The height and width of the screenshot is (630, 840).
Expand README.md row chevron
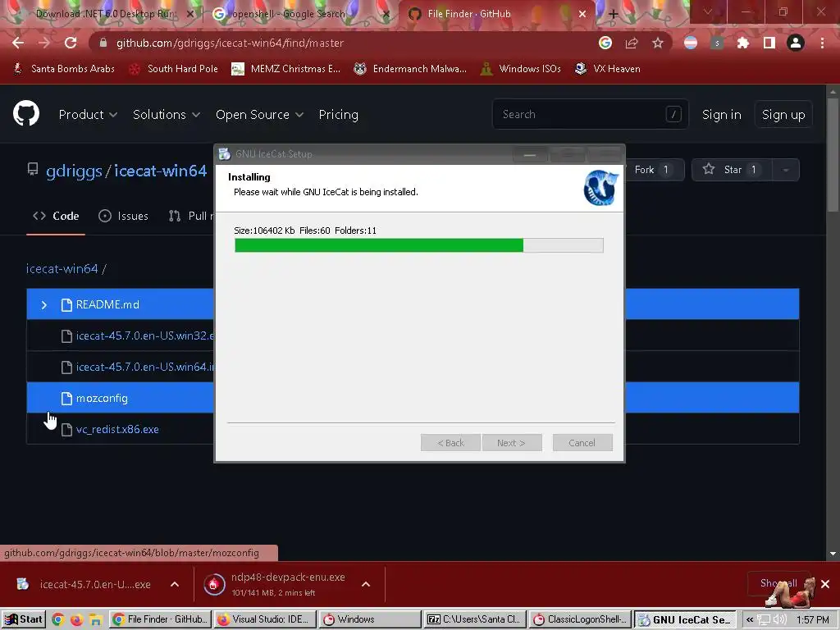point(44,305)
